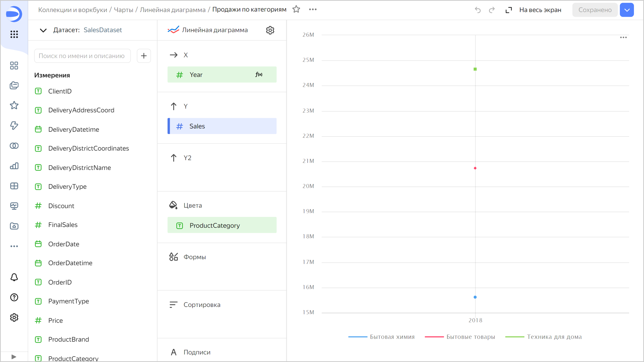Image resolution: width=644 pixels, height=362 pixels.
Task: Open save options dropdown arrow
Action: 627,10
